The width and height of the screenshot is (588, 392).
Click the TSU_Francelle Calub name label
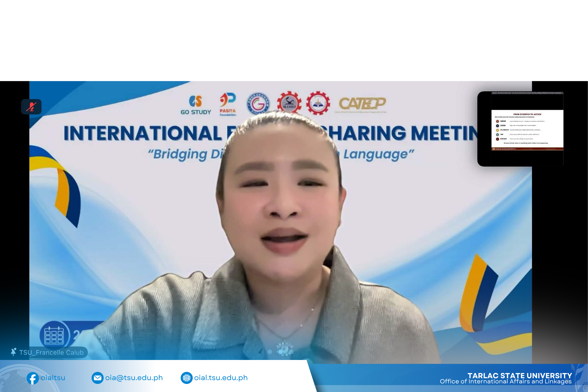coord(52,353)
